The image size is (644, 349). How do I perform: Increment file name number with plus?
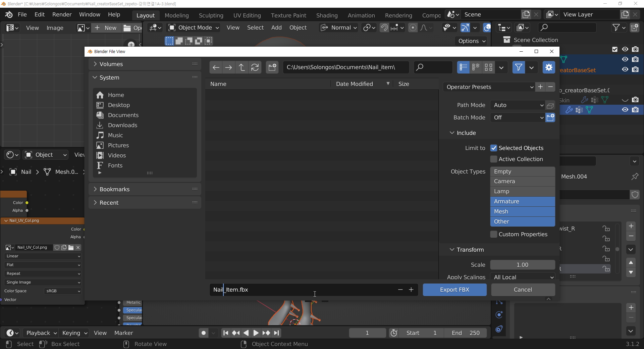pyautogui.click(x=411, y=290)
